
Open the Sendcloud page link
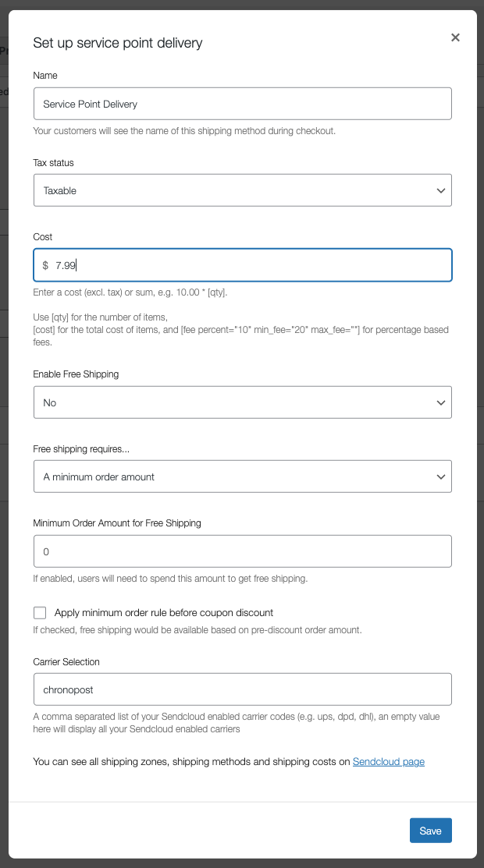(389, 762)
